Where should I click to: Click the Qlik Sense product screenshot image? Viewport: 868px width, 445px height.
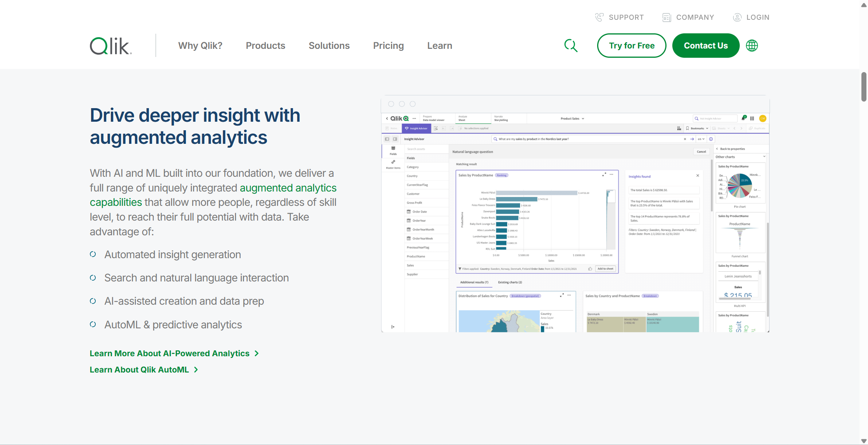pyautogui.click(x=575, y=214)
